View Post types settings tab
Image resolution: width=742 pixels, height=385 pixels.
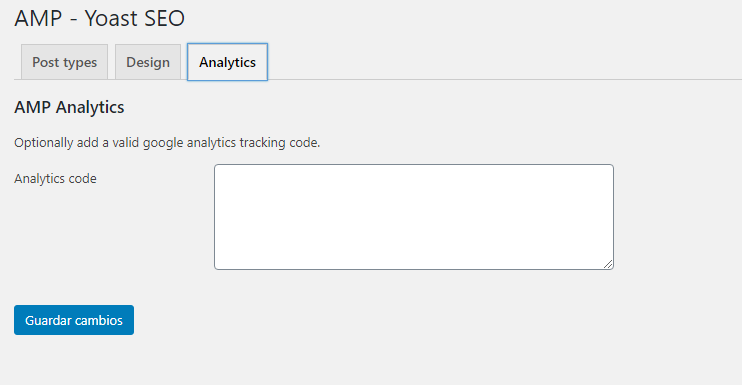click(x=64, y=62)
